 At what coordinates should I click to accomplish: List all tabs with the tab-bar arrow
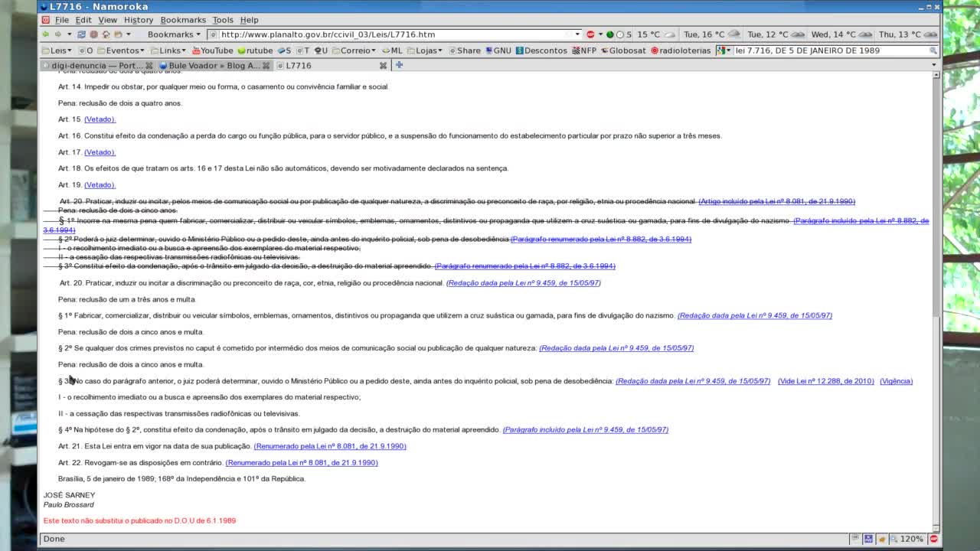[934, 65]
